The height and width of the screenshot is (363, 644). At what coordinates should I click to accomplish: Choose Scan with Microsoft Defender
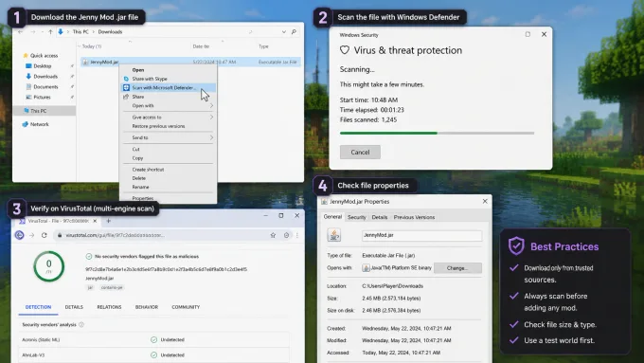click(169, 87)
